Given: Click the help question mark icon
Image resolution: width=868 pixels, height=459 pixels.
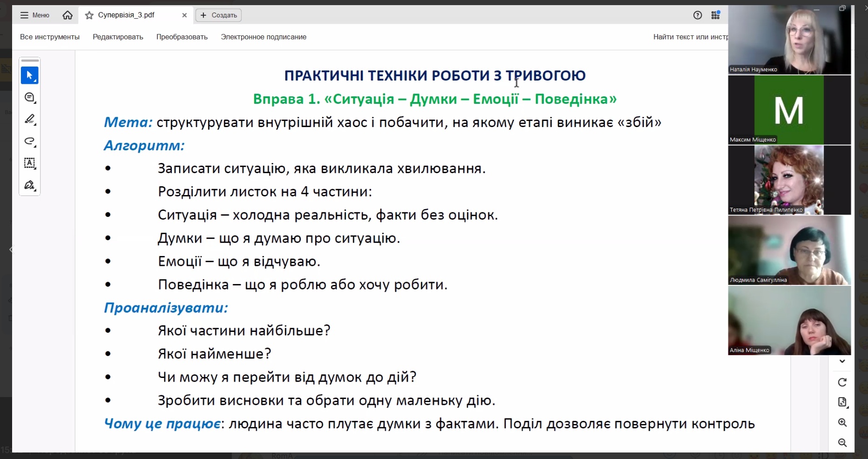Looking at the screenshot, I should pos(697,15).
